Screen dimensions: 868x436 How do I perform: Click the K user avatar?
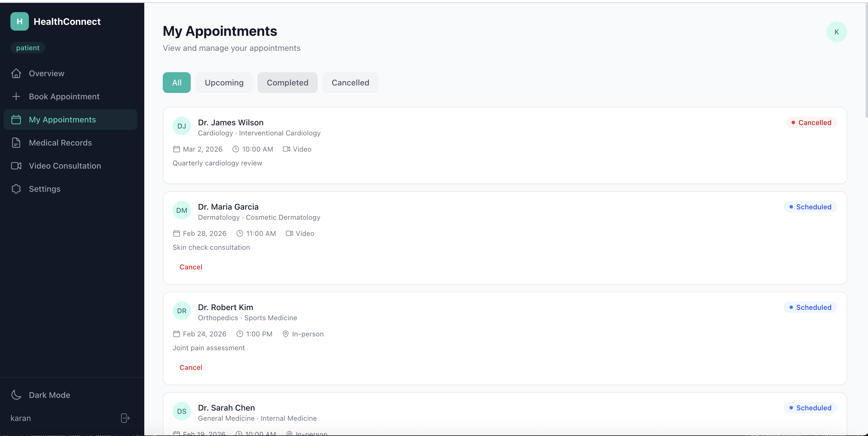point(836,32)
